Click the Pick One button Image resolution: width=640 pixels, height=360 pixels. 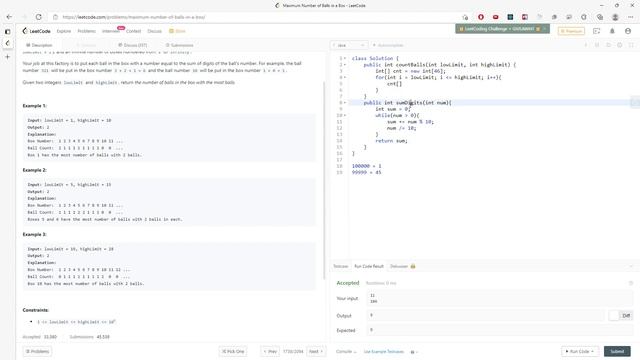click(233, 351)
